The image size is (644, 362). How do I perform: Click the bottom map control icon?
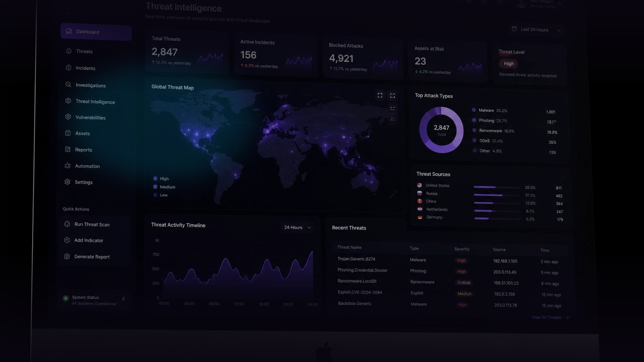(x=392, y=119)
